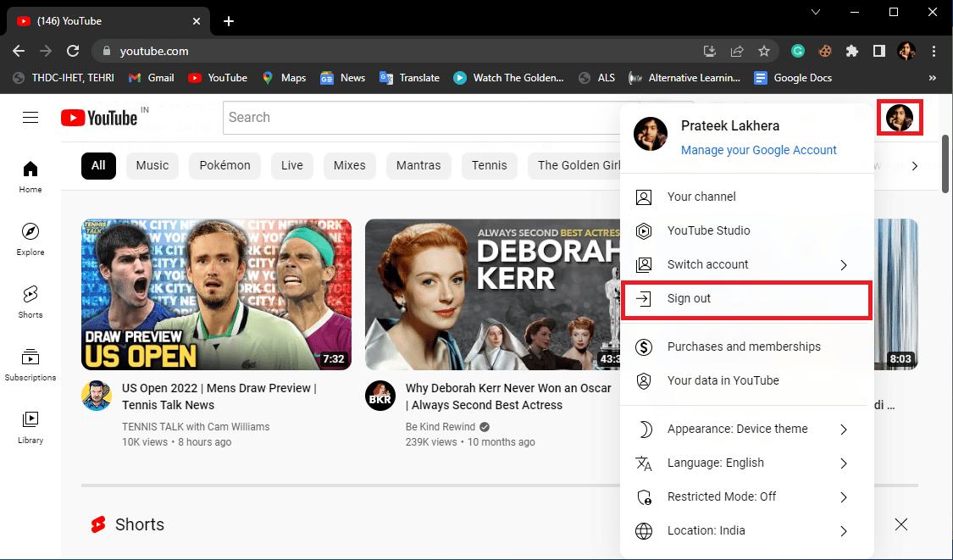The width and height of the screenshot is (953, 560).
Task: Click the share page icon in address bar
Action: 737,51
